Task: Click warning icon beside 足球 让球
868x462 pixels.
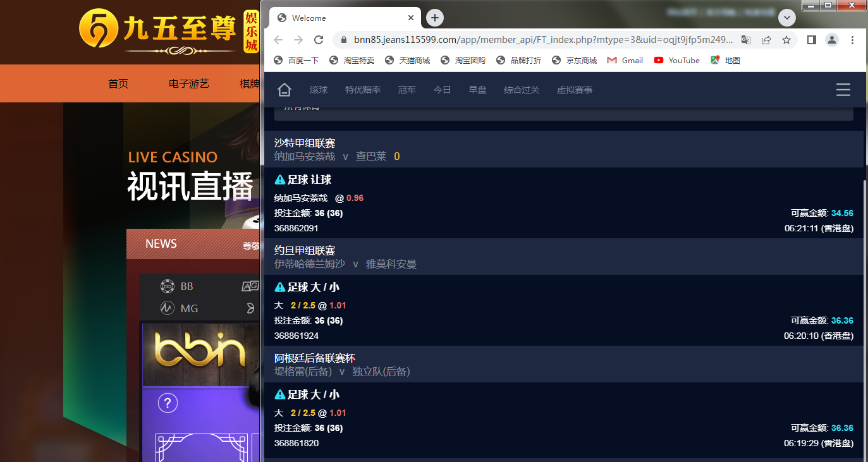Action: click(280, 180)
